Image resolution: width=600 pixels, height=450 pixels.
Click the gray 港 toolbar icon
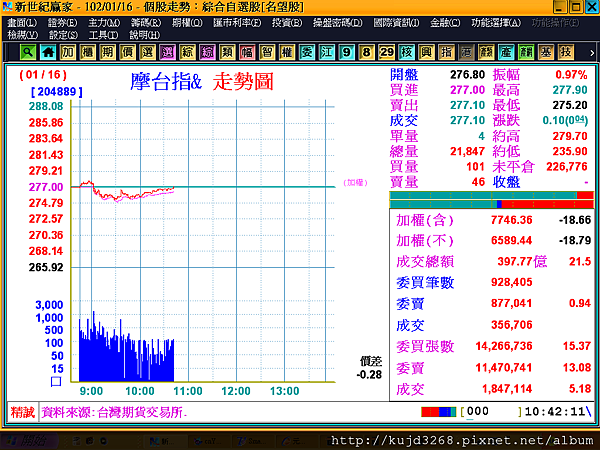tap(466, 52)
